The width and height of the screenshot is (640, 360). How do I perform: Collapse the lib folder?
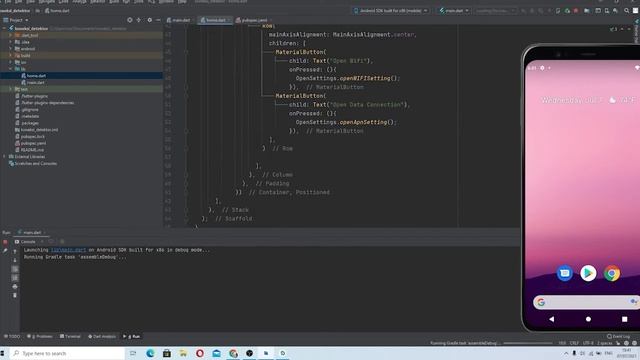click(x=11, y=69)
